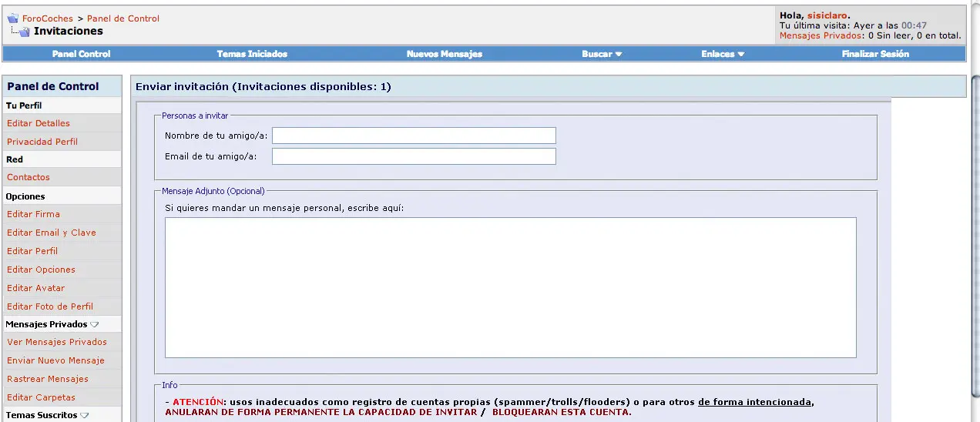Open Editar Opciones in the sidebar
This screenshot has width=980, height=422.
pos(42,270)
